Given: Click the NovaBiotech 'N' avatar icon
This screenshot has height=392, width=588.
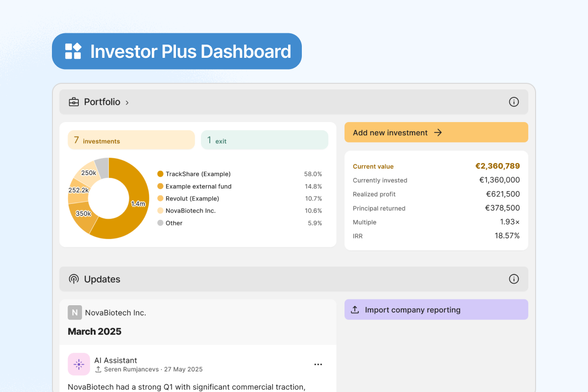Looking at the screenshot, I should [x=74, y=313].
